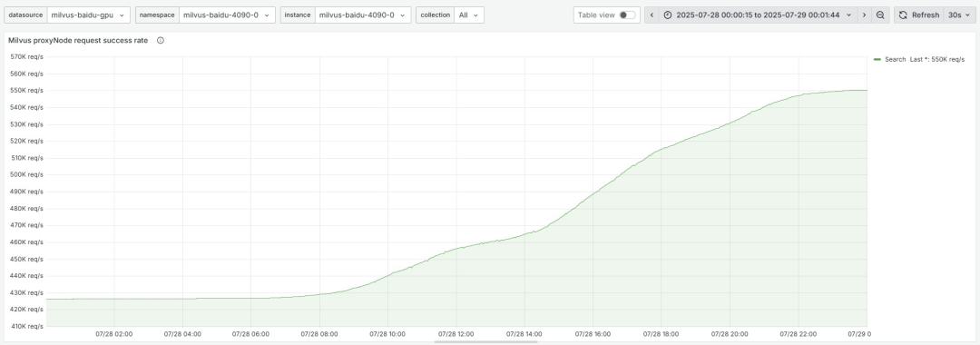Open the collection dropdown showing All
Viewport: 980px width, 345px height.
(x=468, y=15)
